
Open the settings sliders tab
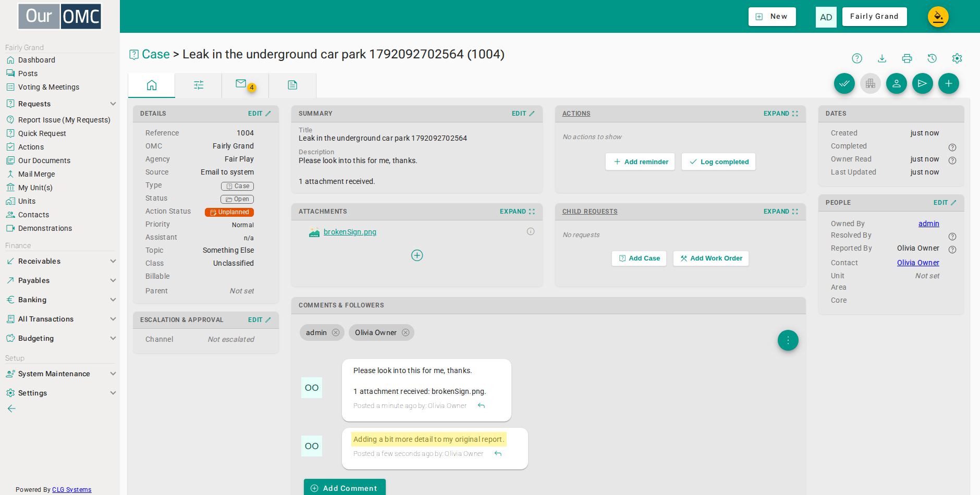[199, 85]
